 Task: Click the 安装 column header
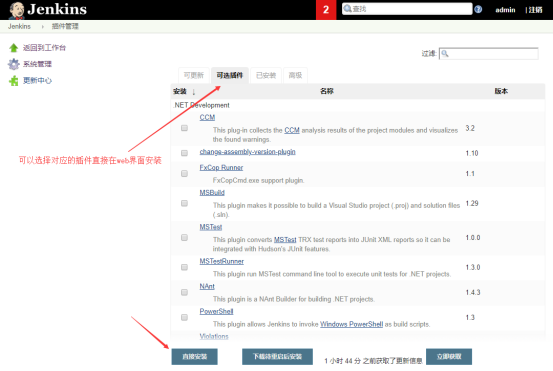pyautogui.click(x=180, y=92)
